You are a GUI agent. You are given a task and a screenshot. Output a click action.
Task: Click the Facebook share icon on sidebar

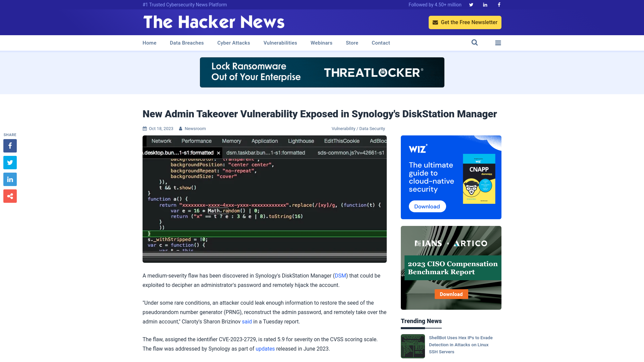pyautogui.click(x=10, y=145)
